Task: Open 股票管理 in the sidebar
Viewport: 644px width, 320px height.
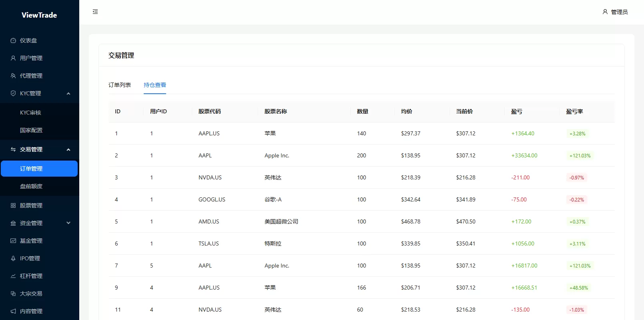Action: click(x=40, y=205)
